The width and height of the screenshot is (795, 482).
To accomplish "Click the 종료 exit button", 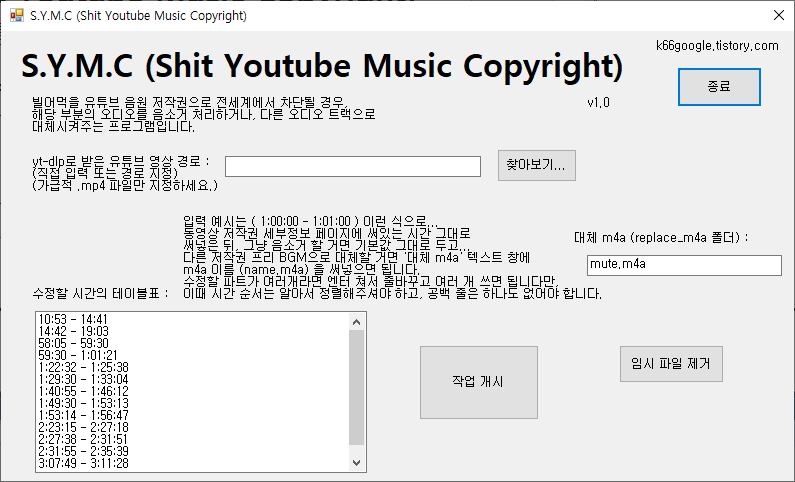I will (x=719, y=87).
